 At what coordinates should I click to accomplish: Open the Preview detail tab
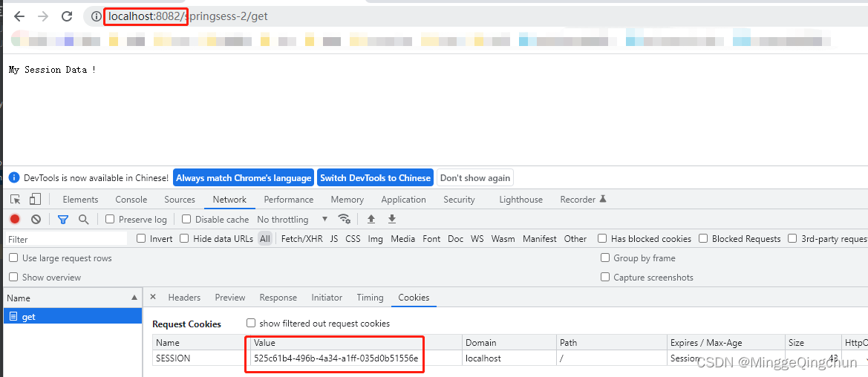click(x=230, y=298)
